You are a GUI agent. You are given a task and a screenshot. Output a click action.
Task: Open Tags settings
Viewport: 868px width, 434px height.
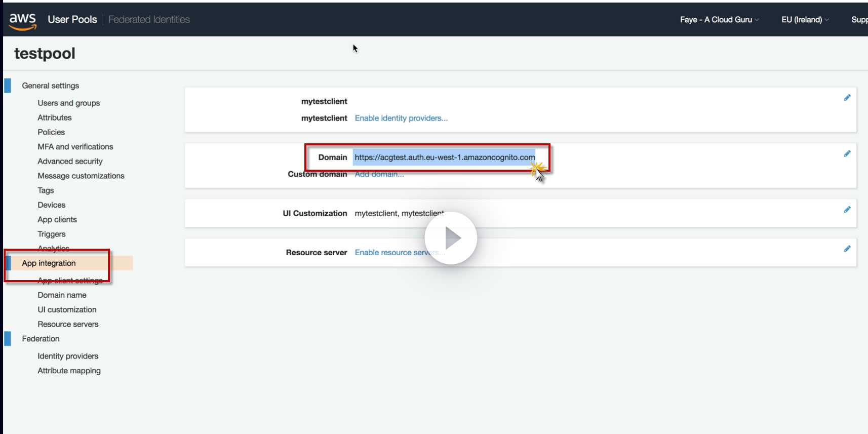tap(46, 190)
